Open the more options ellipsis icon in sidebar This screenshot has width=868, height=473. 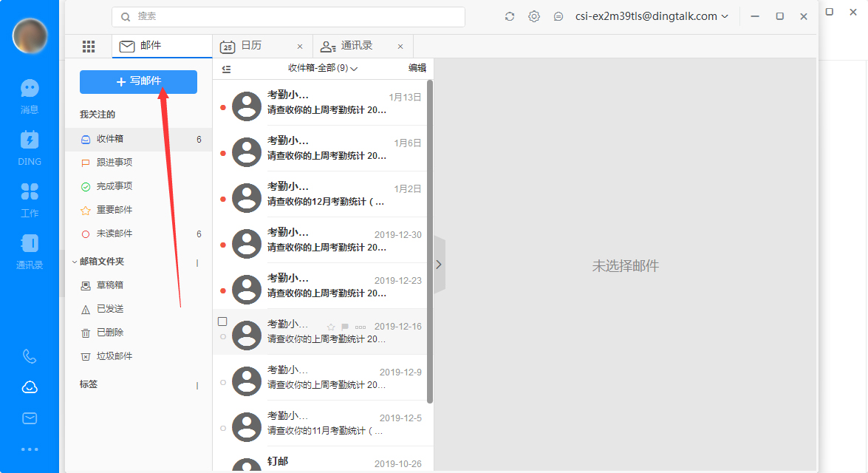click(x=30, y=447)
